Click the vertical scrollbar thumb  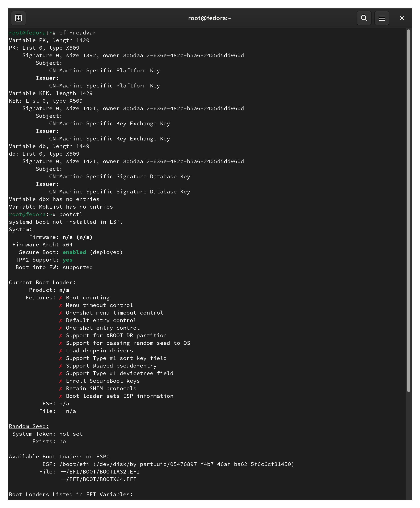[408, 210]
